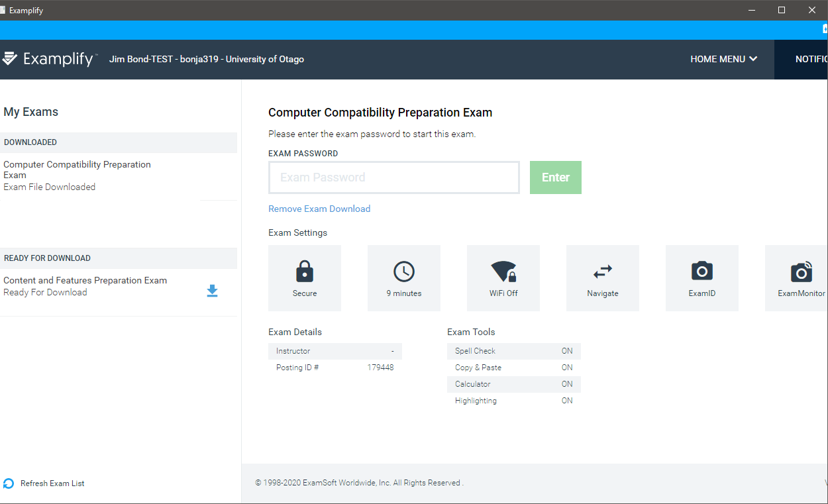Click the Calculator ON row
Screen dimensions: 828x504
(513, 384)
